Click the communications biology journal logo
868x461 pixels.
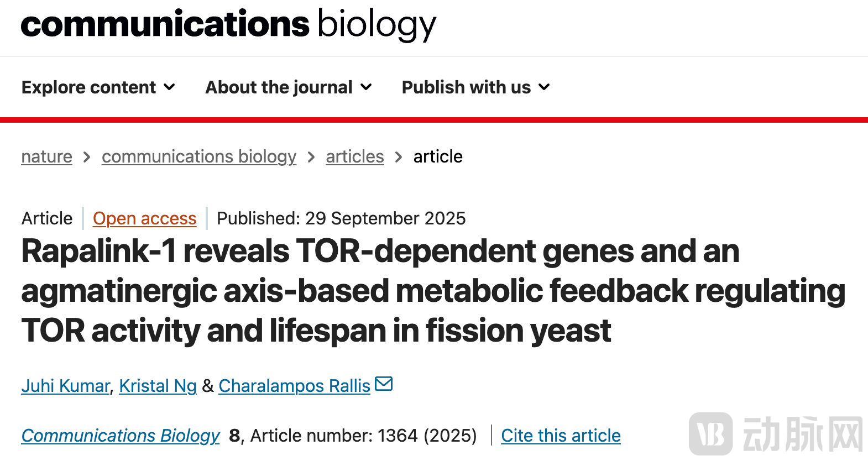tap(228, 25)
